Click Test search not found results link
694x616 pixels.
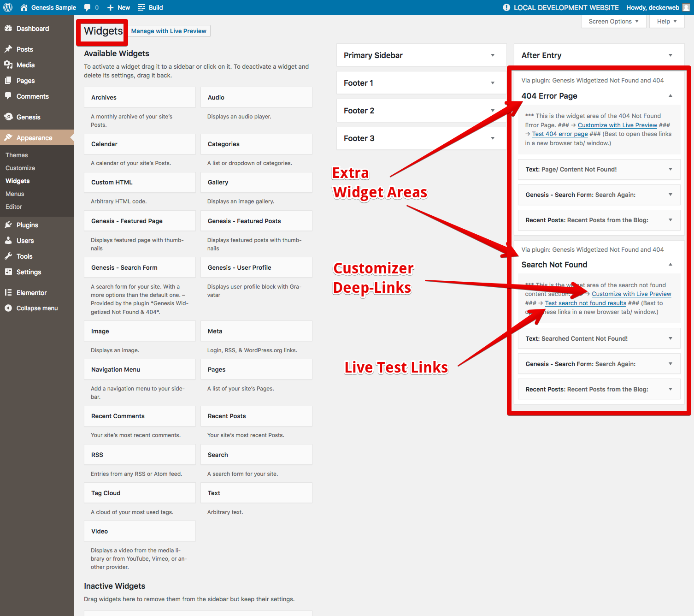pyautogui.click(x=586, y=303)
